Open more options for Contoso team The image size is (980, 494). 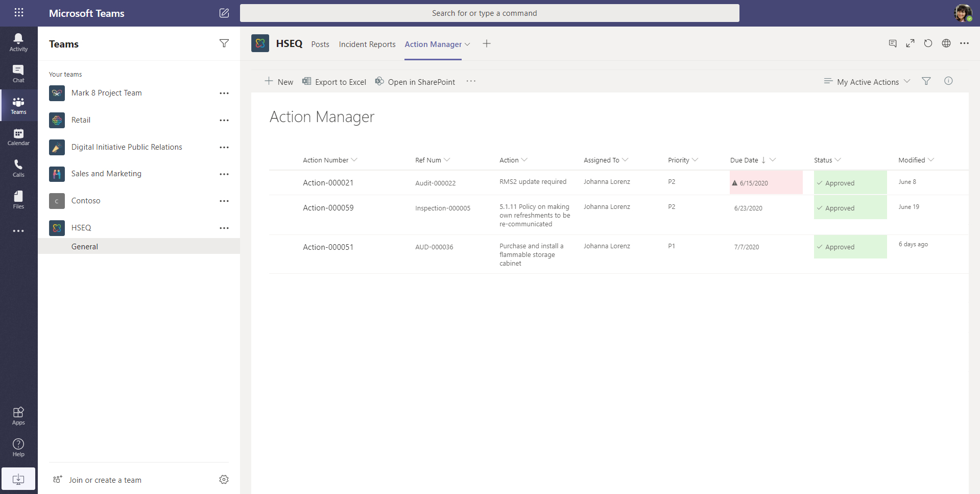click(x=224, y=201)
